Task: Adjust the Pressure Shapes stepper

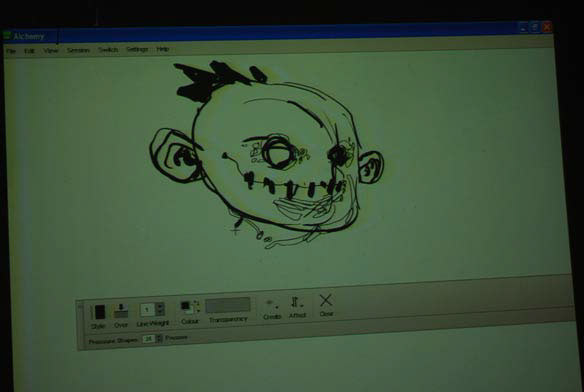Action: click(159, 338)
